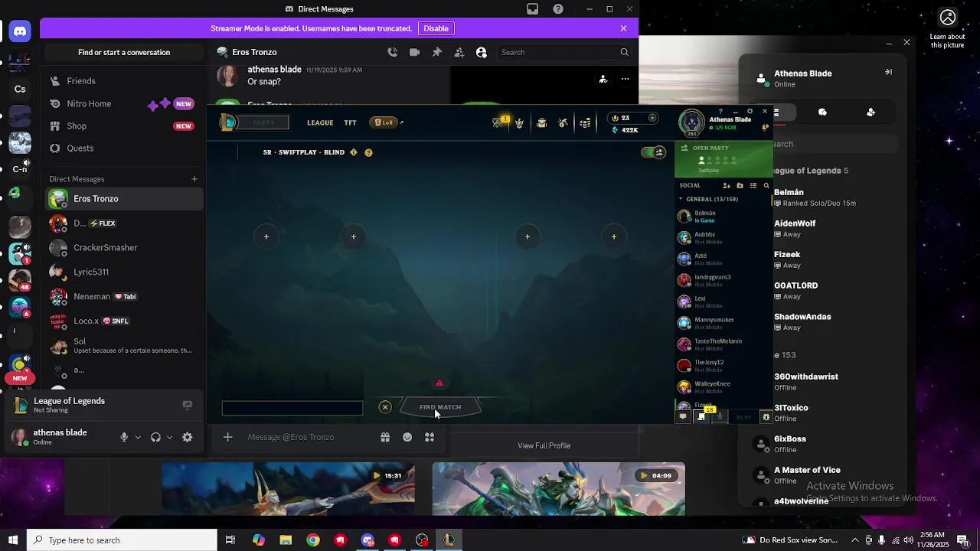Open Discord user settings gear

click(x=188, y=437)
